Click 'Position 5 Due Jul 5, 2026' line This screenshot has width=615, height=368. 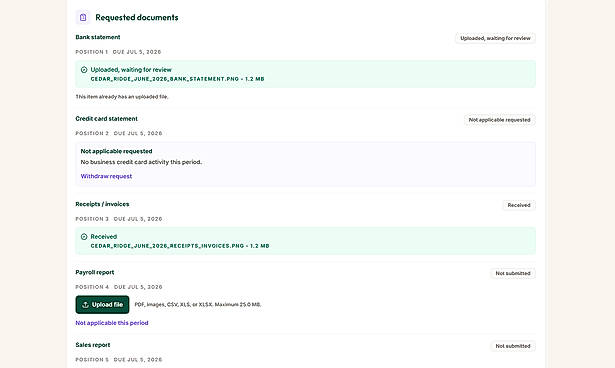pyautogui.click(x=118, y=360)
